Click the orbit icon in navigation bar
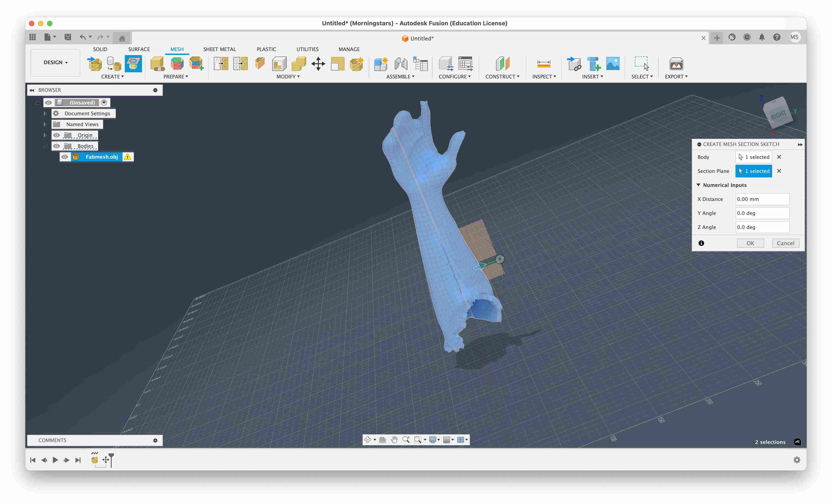The height and width of the screenshot is (504, 832). coord(368,440)
